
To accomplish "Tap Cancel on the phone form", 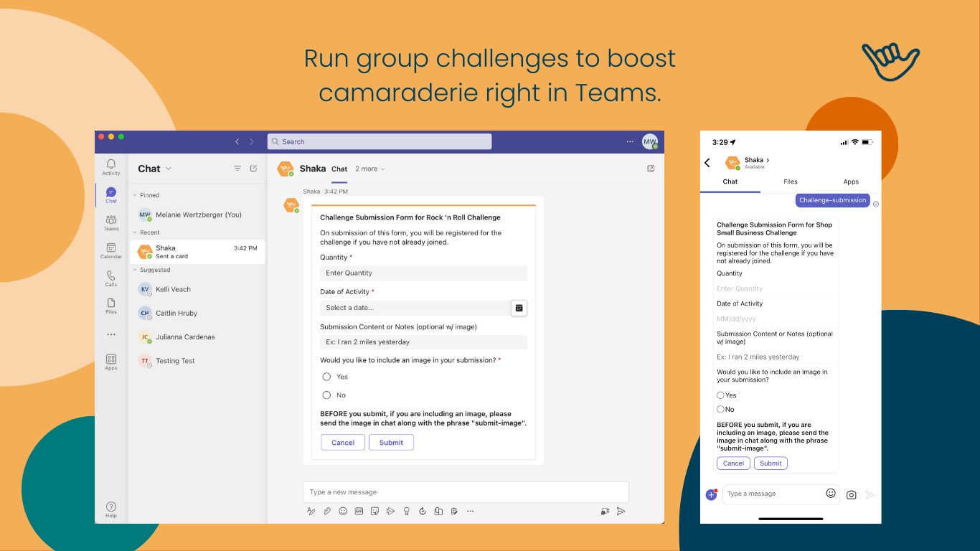I will [733, 463].
